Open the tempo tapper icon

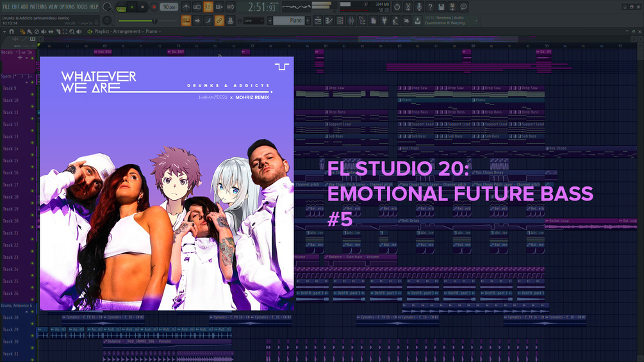pos(395,21)
